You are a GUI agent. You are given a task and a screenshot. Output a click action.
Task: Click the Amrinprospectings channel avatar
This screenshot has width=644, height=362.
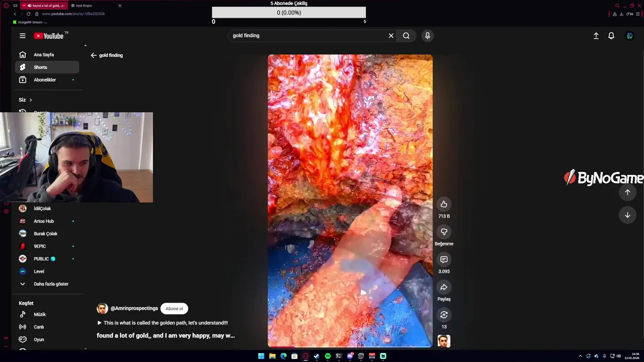(x=102, y=309)
